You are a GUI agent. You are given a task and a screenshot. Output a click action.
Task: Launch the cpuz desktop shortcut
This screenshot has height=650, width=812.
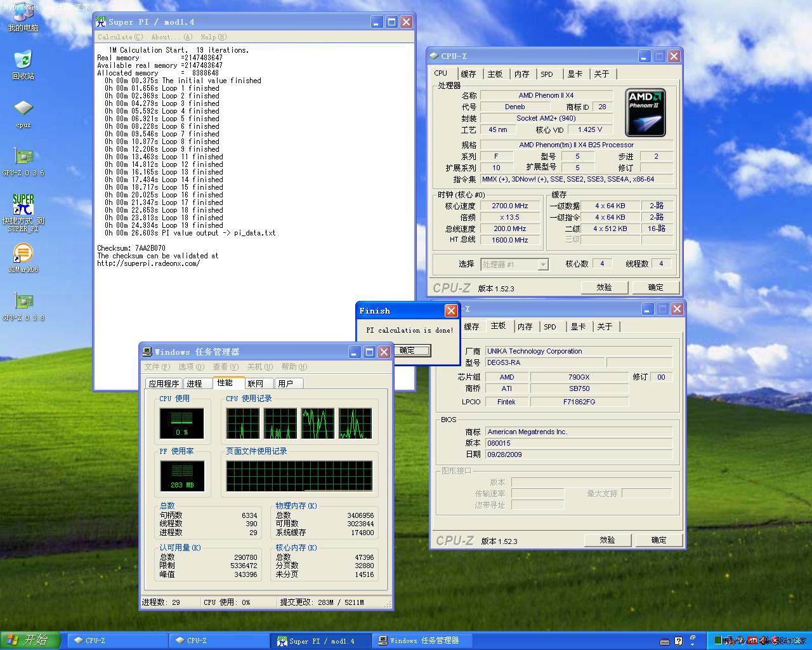click(x=23, y=109)
